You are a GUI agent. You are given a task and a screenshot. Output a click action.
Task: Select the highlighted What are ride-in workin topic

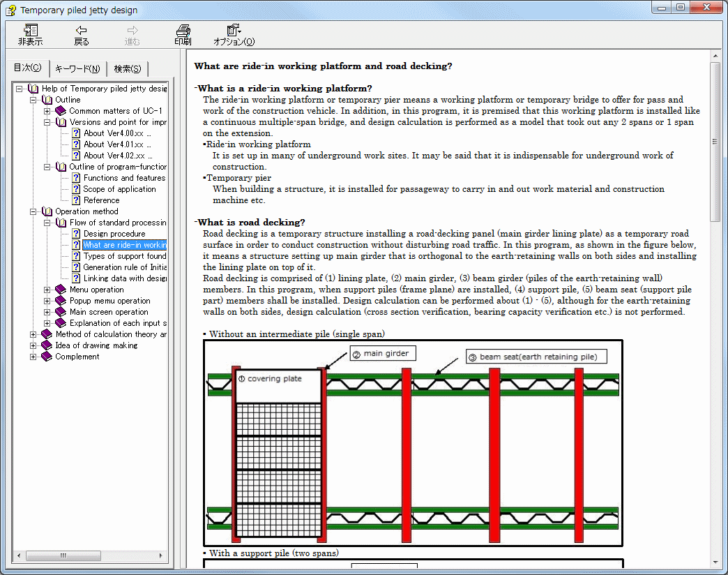pyautogui.click(x=124, y=245)
